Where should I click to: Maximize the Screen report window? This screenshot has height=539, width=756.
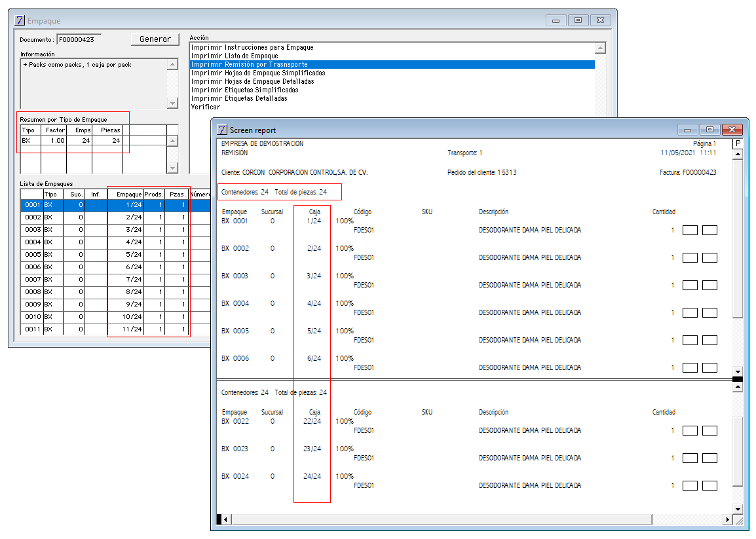coord(709,130)
